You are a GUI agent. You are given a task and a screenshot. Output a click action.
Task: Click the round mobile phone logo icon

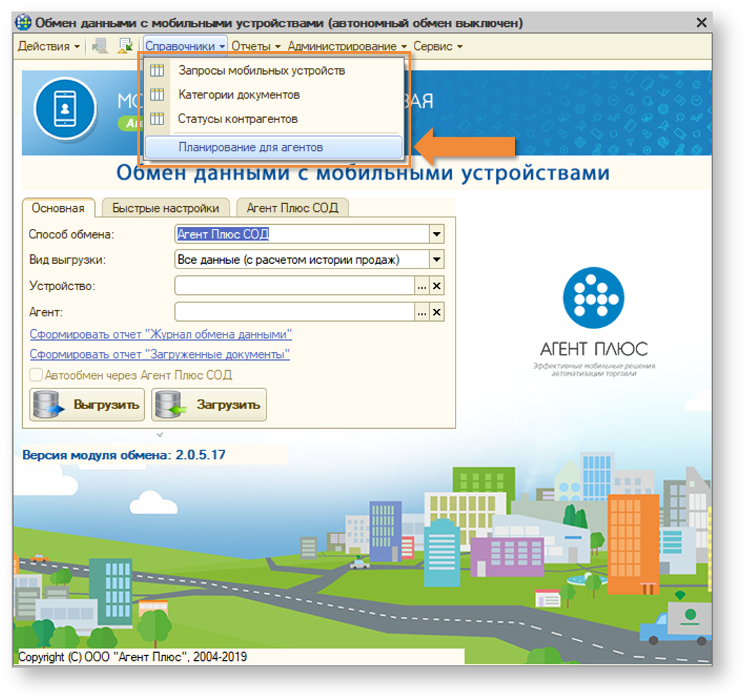click(65, 108)
